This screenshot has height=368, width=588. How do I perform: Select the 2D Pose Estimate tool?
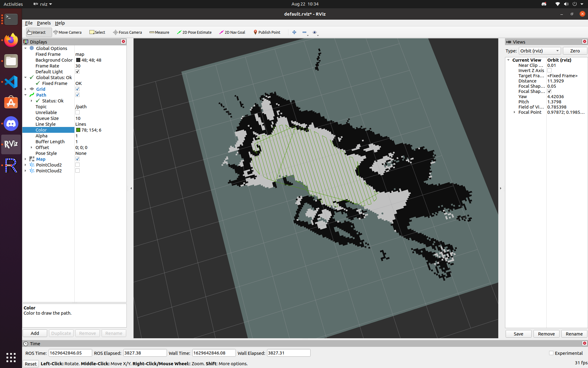194,32
